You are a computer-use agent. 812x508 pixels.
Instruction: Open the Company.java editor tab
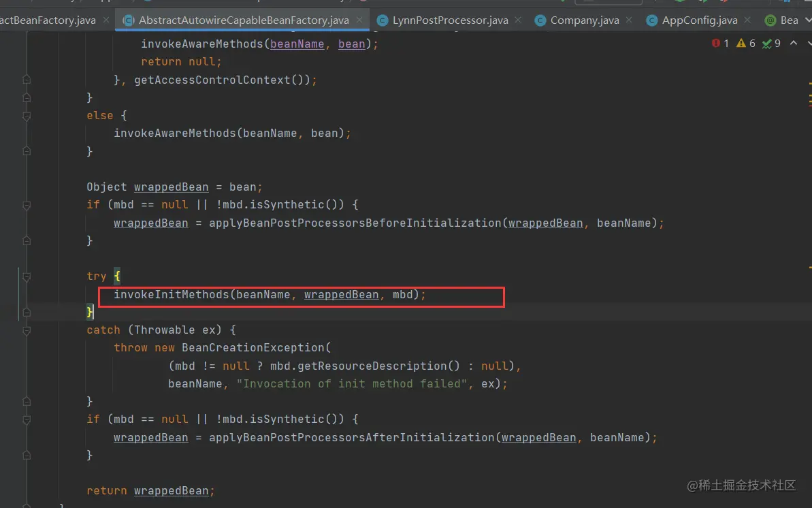(x=585, y=20)
